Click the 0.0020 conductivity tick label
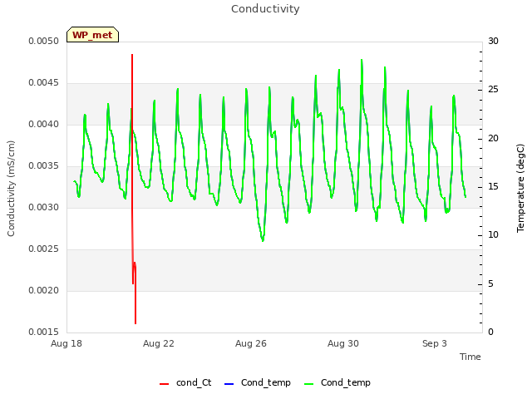 [44, 291]
